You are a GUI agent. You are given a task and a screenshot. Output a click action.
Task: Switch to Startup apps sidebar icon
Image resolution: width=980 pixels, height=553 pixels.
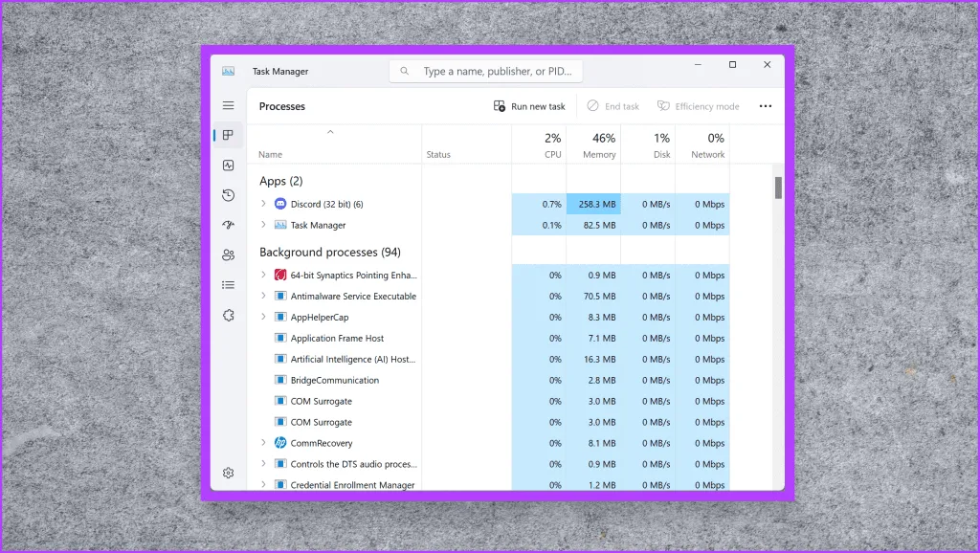228,225
